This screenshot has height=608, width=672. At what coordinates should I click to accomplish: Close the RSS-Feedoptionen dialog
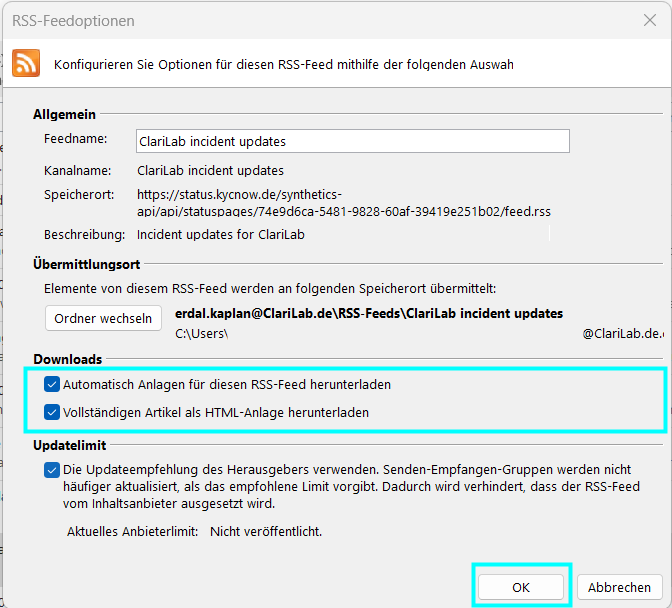(x=650, y=20)
